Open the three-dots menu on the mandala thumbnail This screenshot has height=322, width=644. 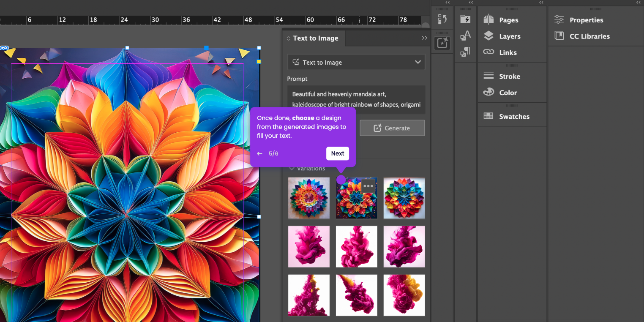(x=368, y=186)
